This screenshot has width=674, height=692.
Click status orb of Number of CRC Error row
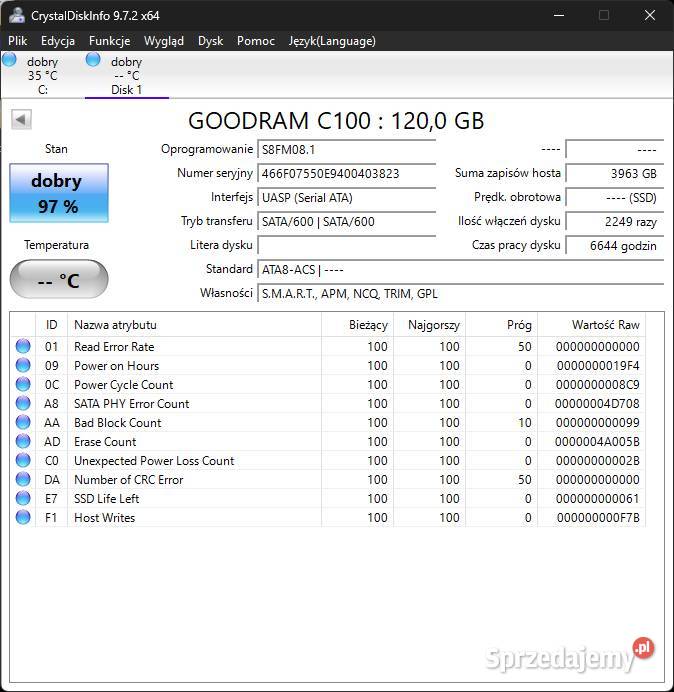[23, 479]
